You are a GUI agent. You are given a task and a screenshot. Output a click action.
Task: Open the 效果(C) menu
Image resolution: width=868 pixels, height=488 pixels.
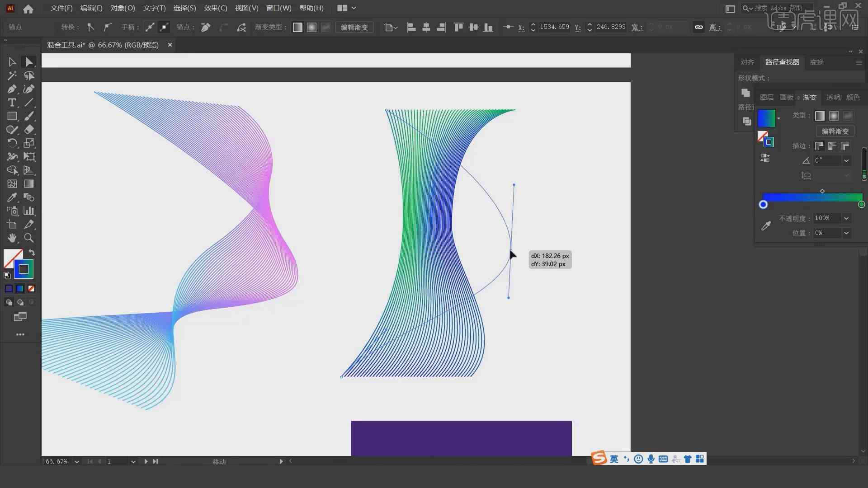216,8
